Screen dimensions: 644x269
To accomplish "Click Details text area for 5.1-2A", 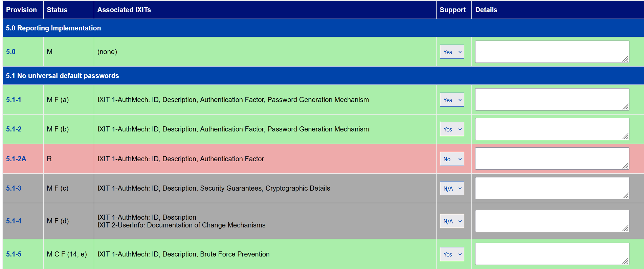I will coord(552,158).
